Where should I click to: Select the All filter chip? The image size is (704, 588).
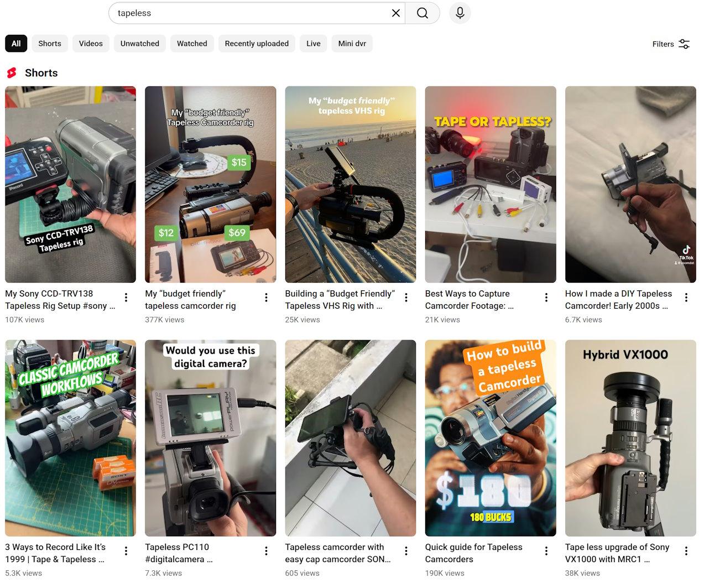point(16,44)
